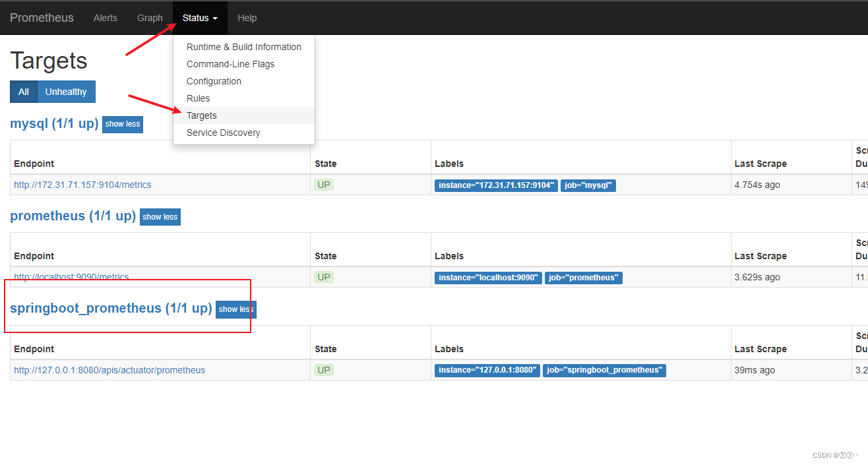This screenshot has height=465, width=868.
Task: Click Endpoint column header in mysql table
Action: click(x=34, y=164)
